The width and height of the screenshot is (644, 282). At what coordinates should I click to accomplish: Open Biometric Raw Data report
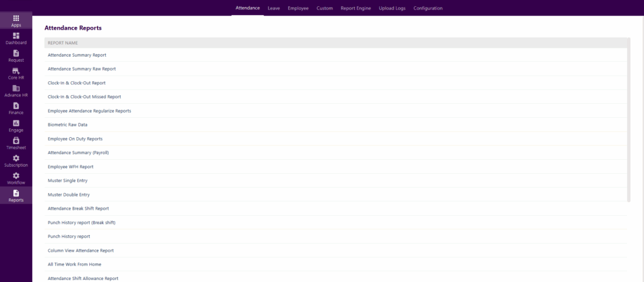67,125
